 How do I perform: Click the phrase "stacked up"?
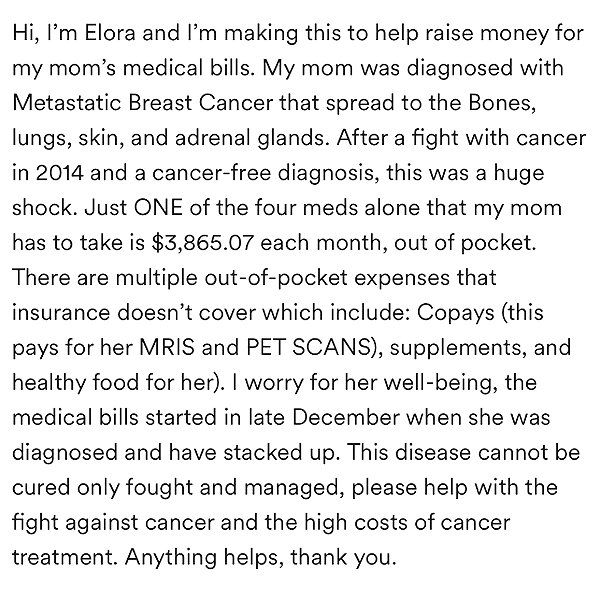(x=279, y=452)
